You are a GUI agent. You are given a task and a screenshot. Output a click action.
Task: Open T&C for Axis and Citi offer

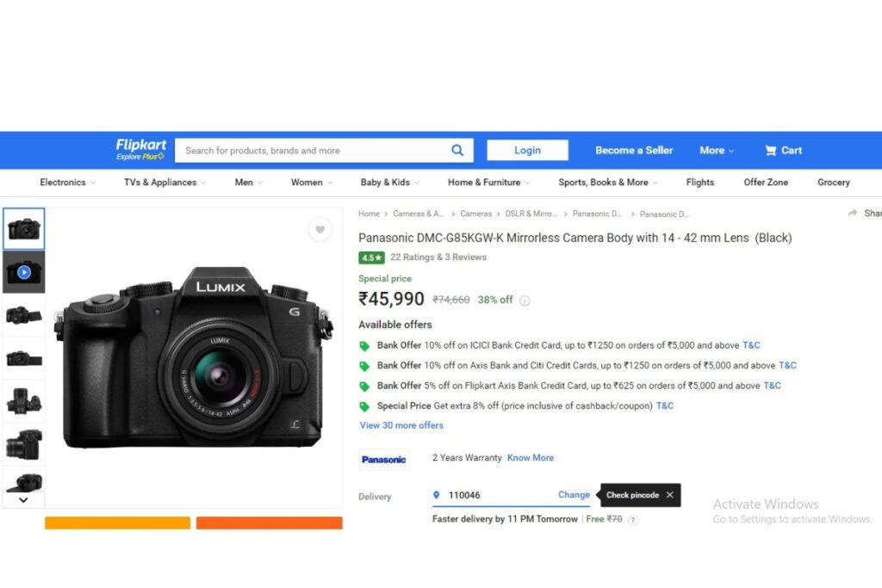tap(787, 366)
